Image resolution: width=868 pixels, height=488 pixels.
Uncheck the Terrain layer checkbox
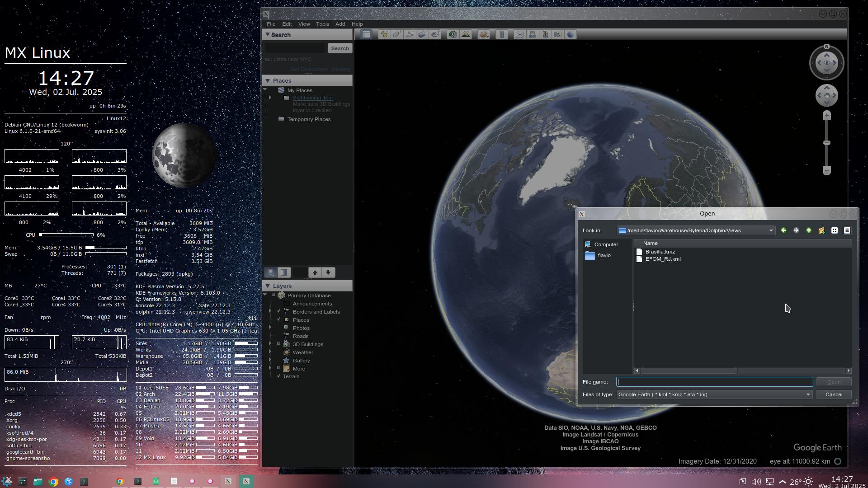(279, 376)
